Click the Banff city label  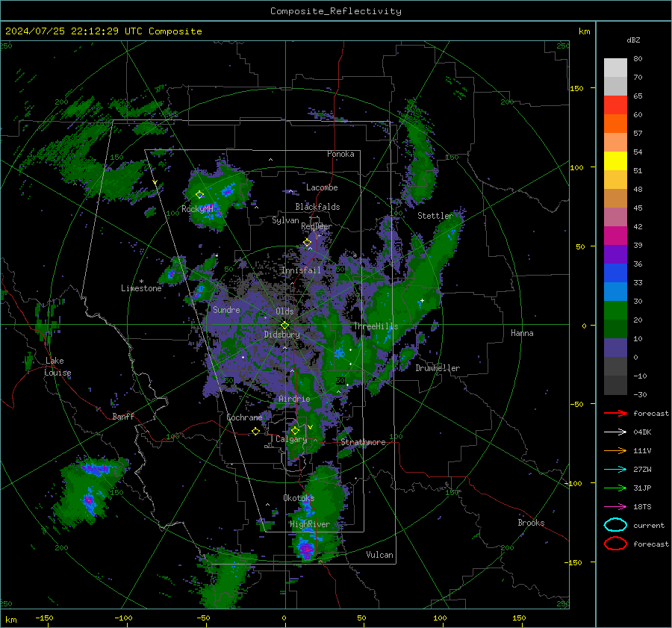(x=123, y=417)
